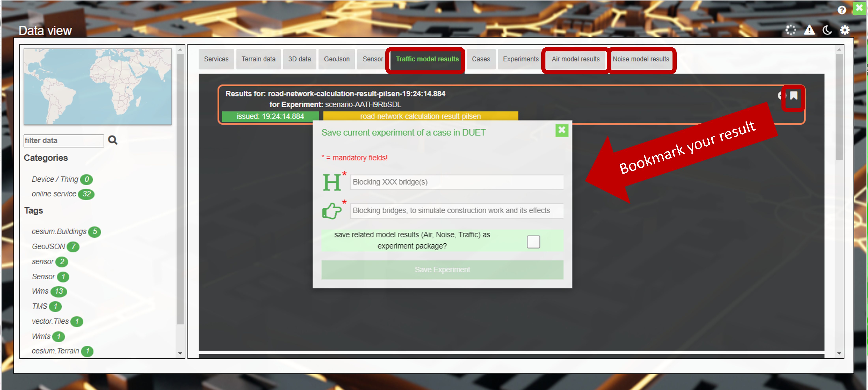Search with the magnifier icon
The image size is (868, 390).
click(112, 140)
